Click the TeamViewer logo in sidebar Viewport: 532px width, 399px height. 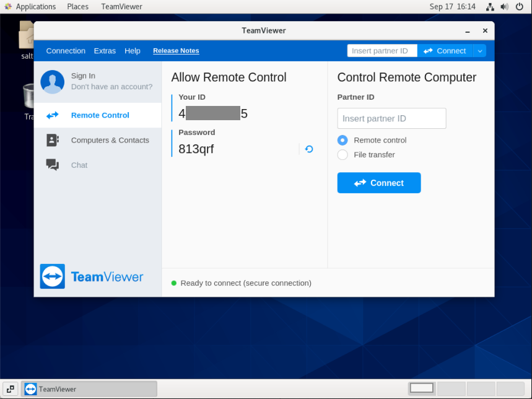[x=92, y=276]
